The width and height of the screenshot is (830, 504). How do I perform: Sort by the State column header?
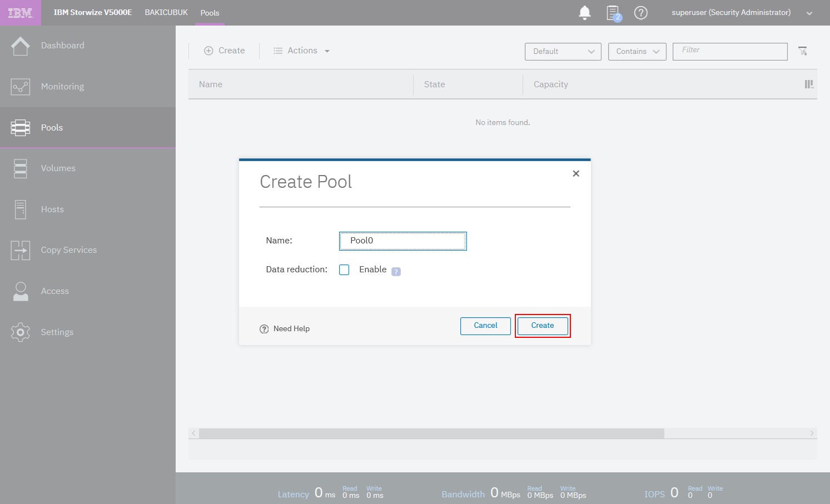click(x=468, y=84)
